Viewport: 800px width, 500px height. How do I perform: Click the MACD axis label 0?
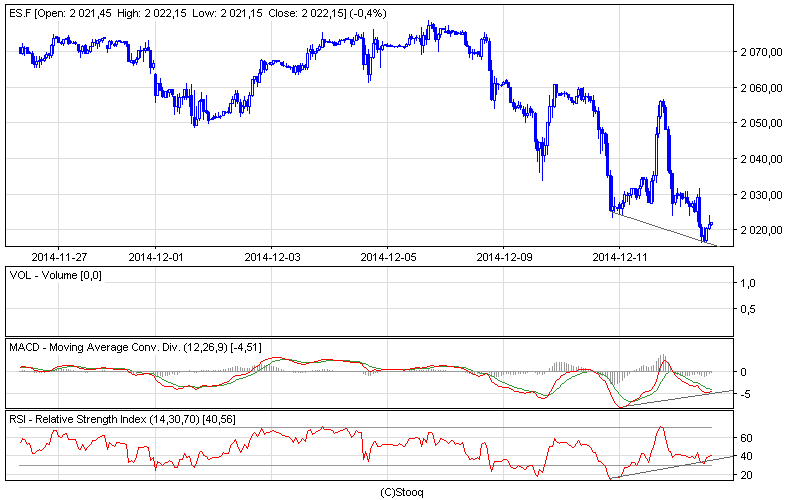click(743, 372)
